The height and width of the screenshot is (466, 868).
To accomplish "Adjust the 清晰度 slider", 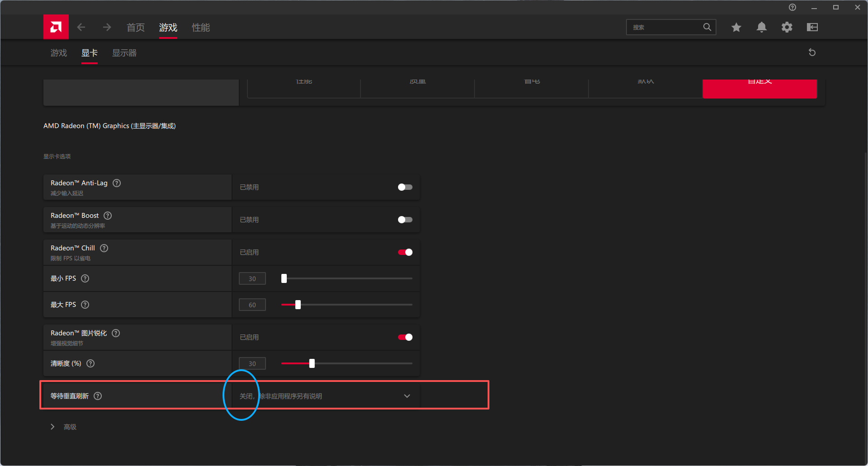I will point(346,363).
